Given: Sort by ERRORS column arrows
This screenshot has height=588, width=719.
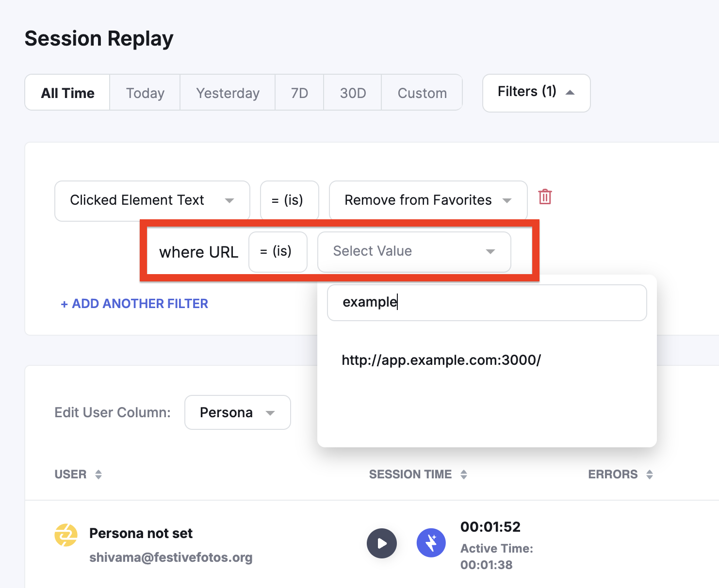Looking at the screenshot, I should pos(650,474).
